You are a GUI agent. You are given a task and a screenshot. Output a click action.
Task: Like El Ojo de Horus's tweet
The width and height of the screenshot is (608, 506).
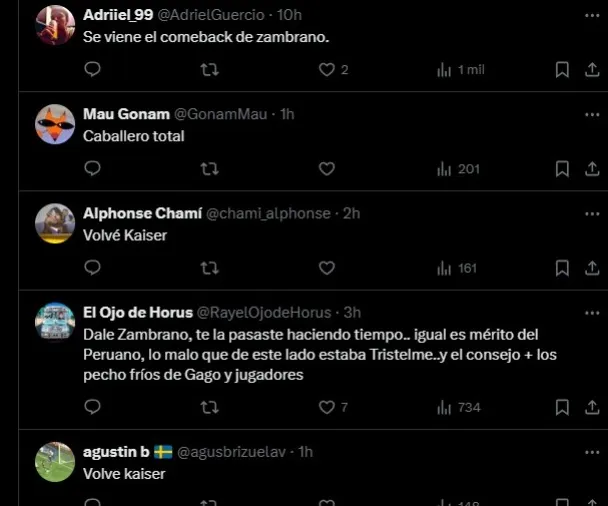[326, 407]
